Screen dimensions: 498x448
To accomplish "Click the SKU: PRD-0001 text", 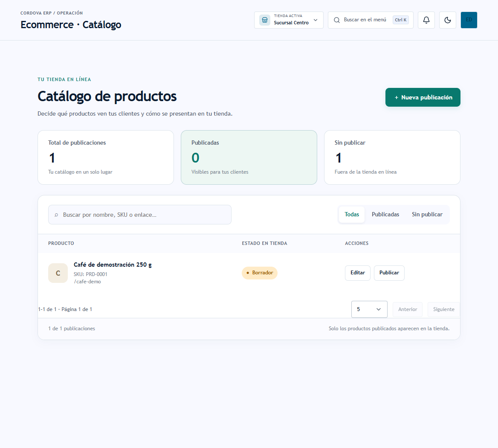I will 90,274.
